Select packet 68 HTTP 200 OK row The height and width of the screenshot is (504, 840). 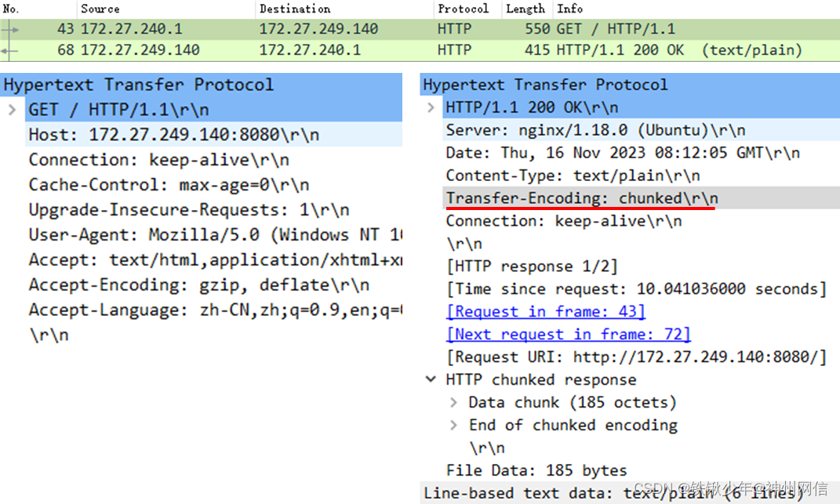(420, 50)
